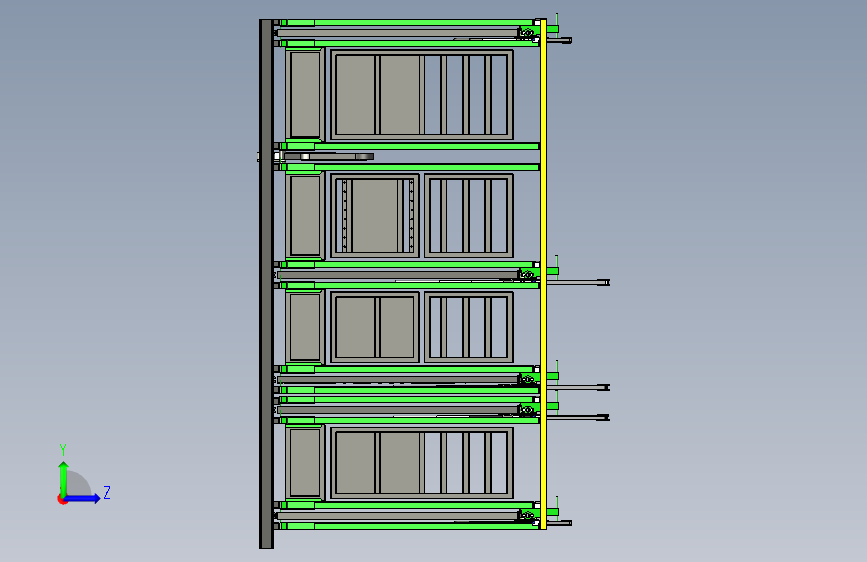
Task: Click the red X axis origin dot
Action: [x=62, y=499]
